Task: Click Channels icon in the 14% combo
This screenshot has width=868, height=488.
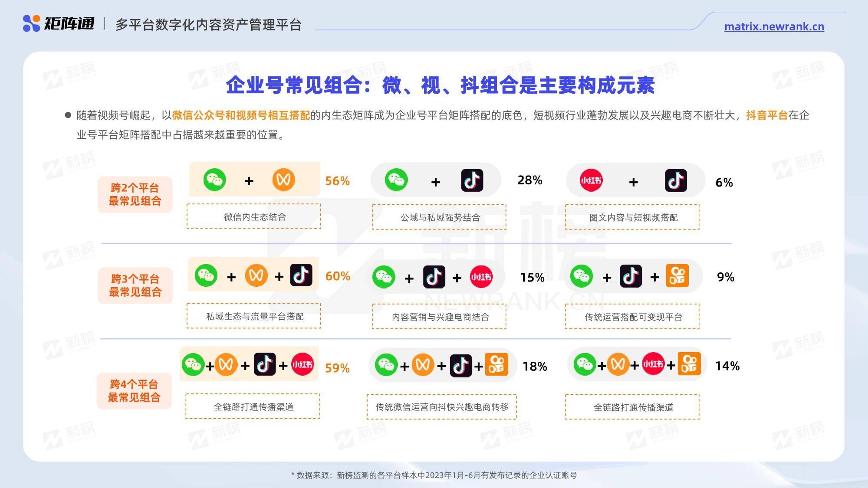Action: tap(618, 365)
